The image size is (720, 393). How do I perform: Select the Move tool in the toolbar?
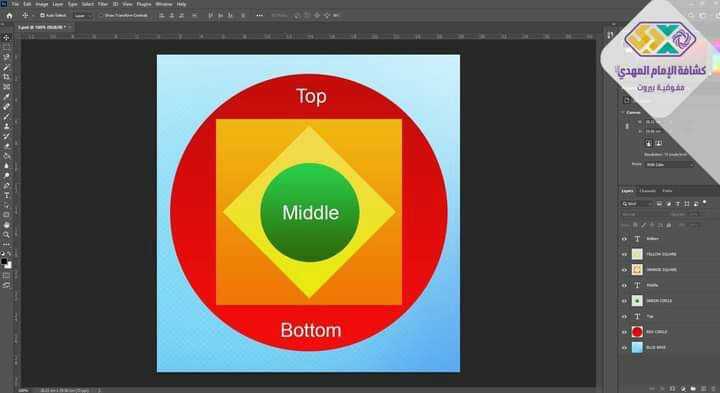(x=6, y=37)
